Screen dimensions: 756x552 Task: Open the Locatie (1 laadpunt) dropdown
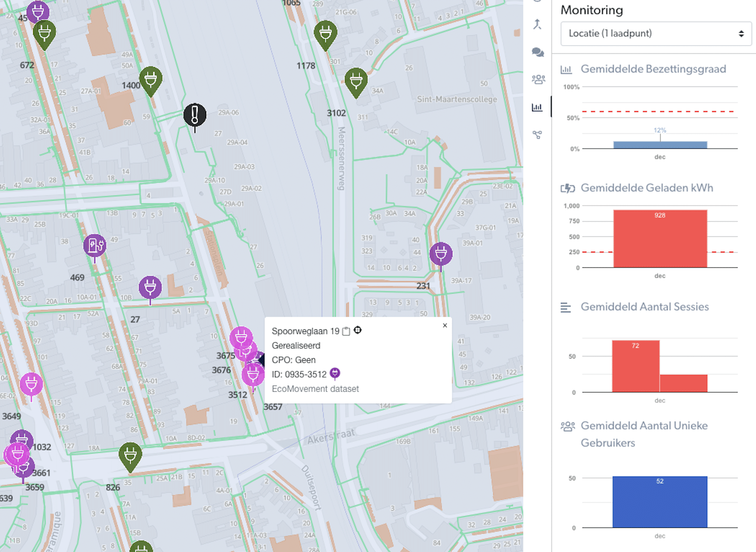coord(655,34)
